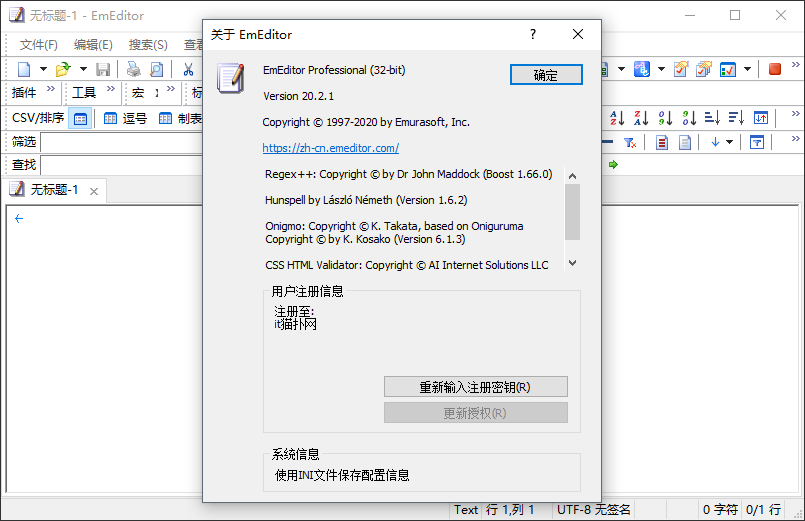Expand the main toolbar overflow chevron
This screenshot has width=805, height=521.
click(795, 65)
